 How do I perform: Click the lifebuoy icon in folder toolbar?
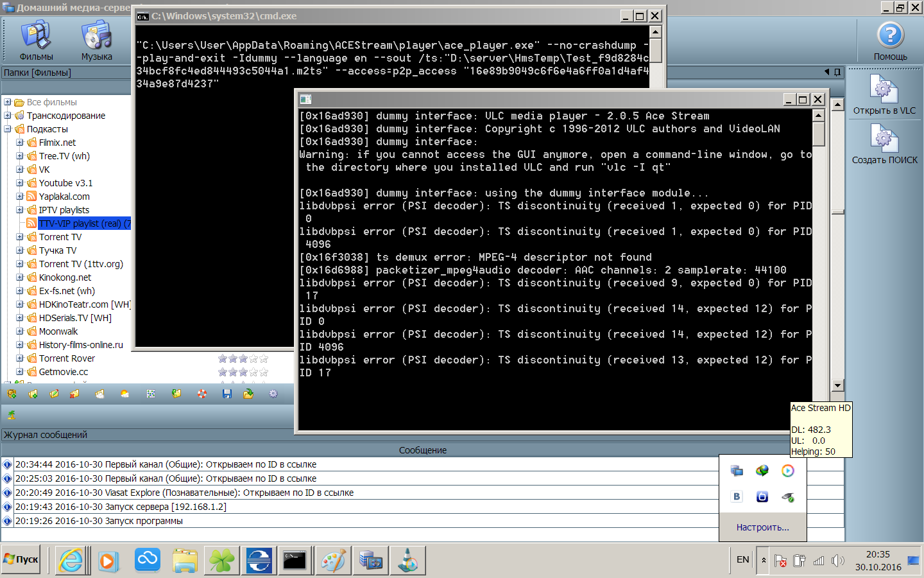point(202,394)
